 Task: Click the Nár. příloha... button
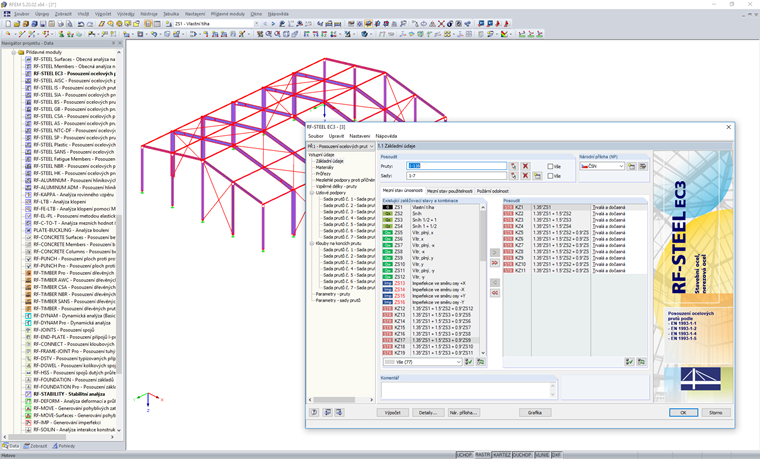pyautogui.click(x=463, y=412)
